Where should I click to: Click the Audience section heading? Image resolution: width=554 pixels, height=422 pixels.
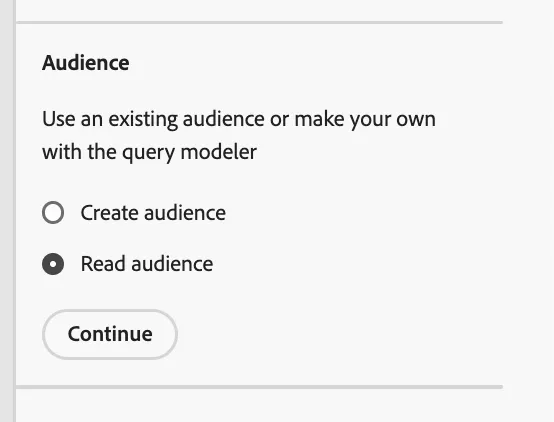pyautogui.click(x=86, y=63)
